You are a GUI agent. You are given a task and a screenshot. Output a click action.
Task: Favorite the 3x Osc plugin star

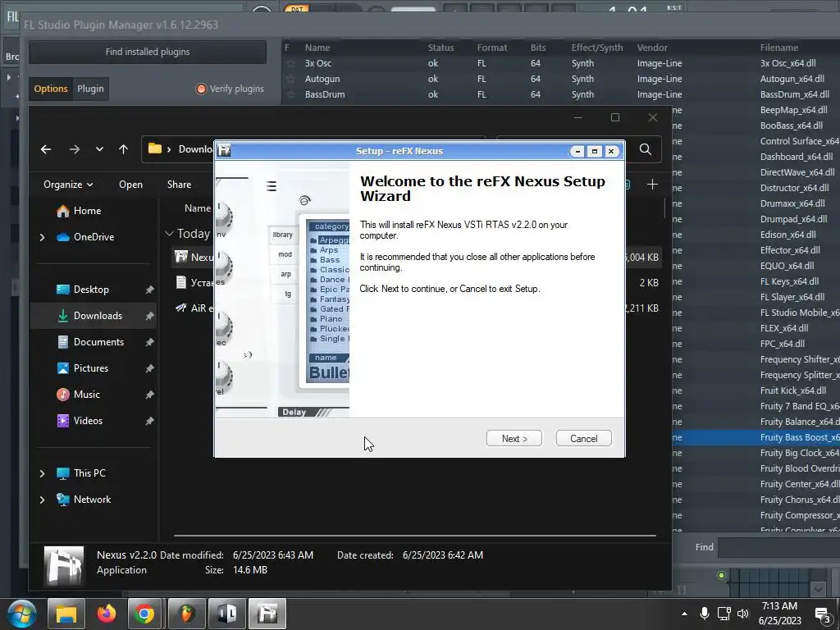[x=290, y=63]
